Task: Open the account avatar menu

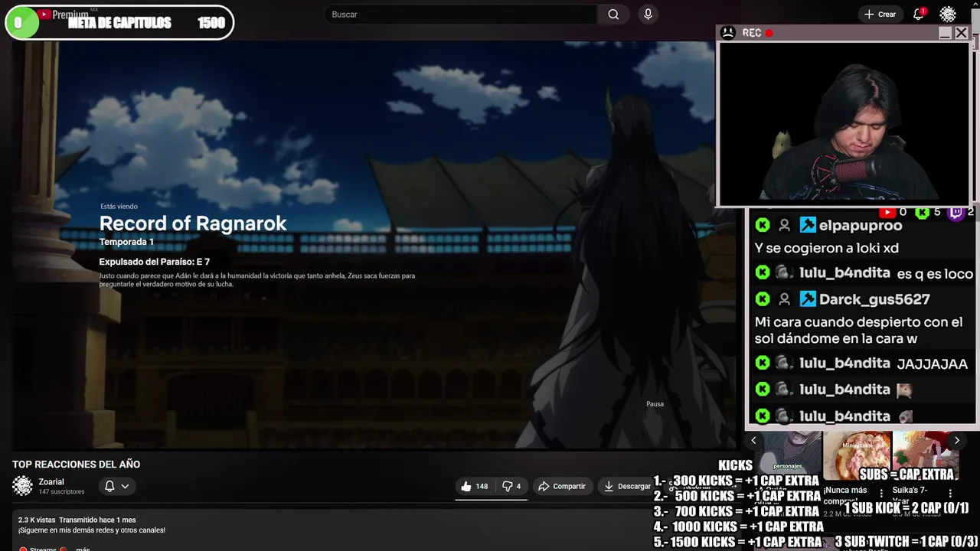Action: [948, 15]
